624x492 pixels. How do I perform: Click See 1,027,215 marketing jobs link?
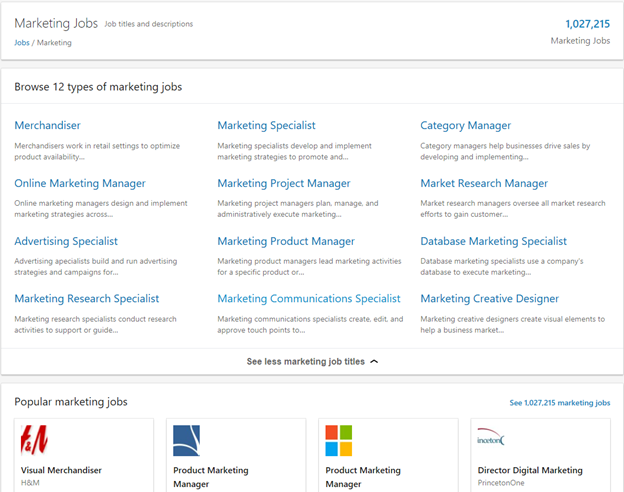(560, 403)
